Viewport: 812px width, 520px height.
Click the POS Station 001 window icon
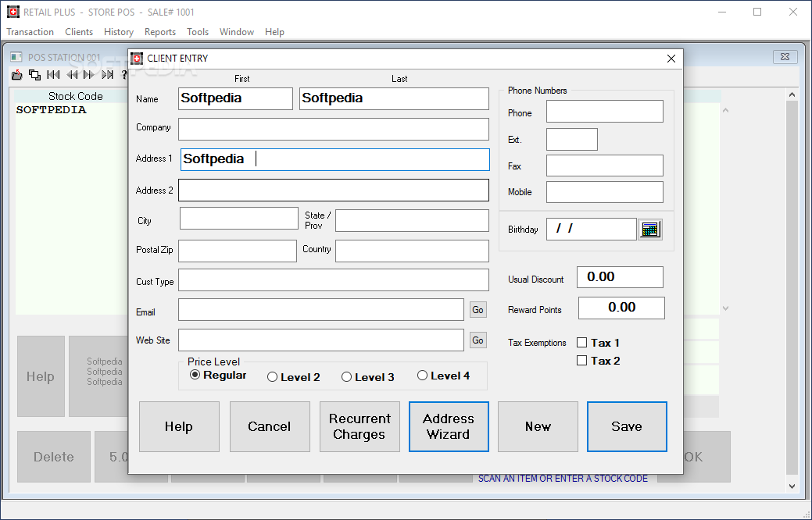pyautogui.click(x=16, y=57)
